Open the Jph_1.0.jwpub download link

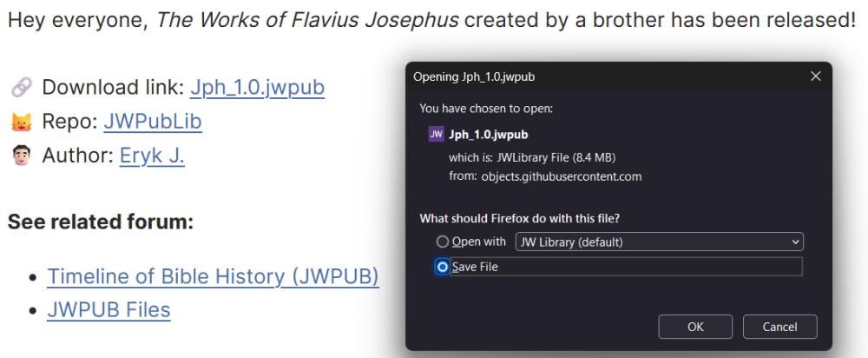click(x=257, y=88)
